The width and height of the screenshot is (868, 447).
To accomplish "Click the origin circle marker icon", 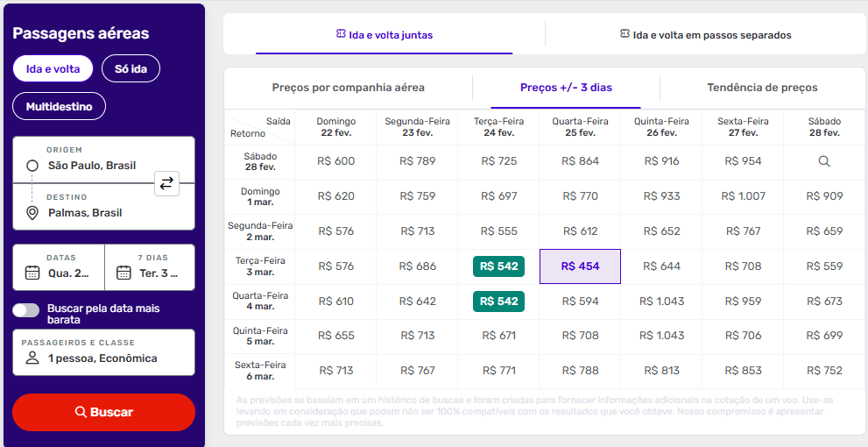I will pyautogui.click(x=32, y=166).
